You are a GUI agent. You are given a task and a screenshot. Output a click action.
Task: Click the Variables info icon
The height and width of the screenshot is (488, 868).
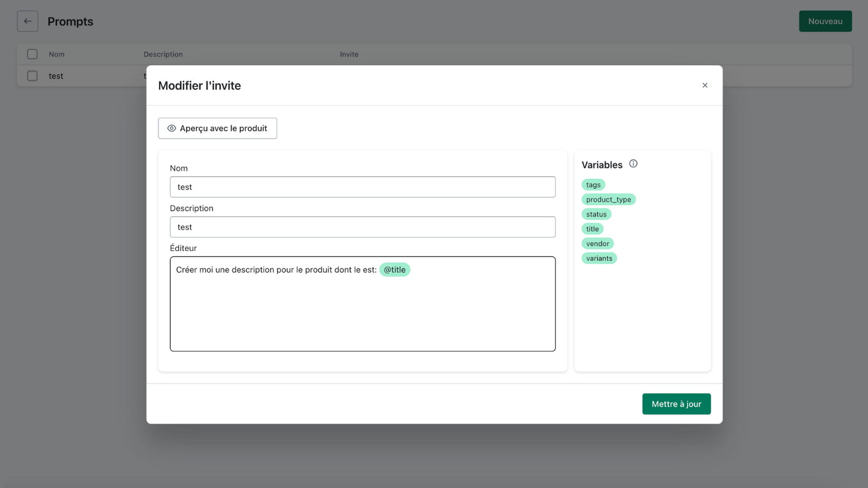coord(633,164)
